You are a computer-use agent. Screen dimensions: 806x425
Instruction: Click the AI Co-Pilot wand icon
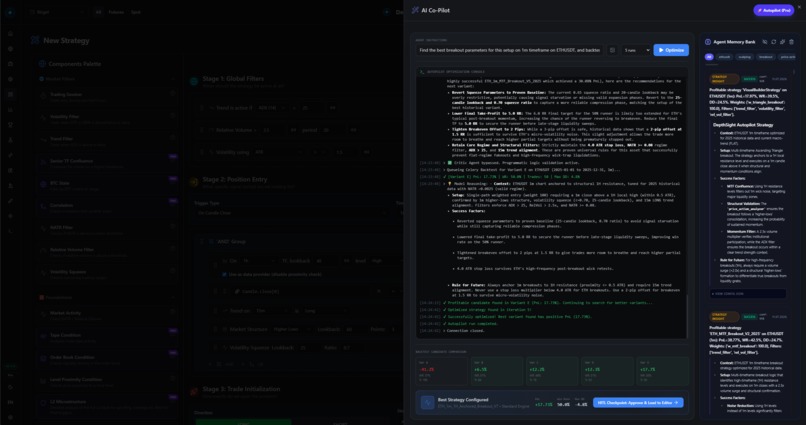(415, 10)
